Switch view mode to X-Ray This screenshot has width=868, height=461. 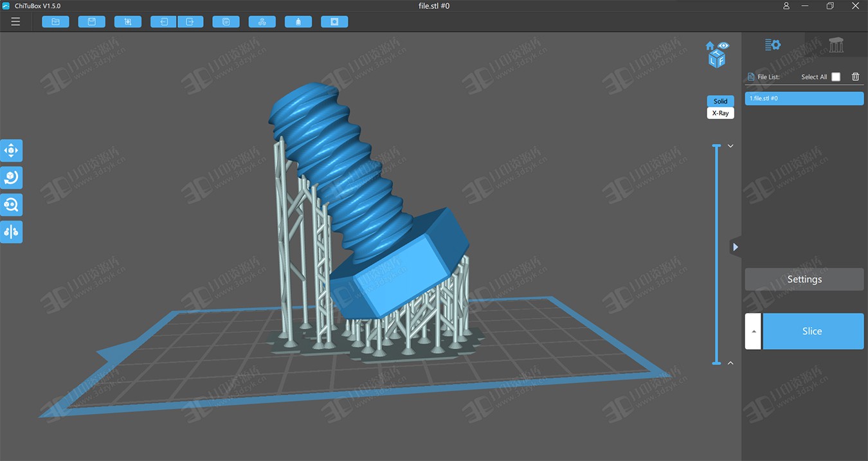pos(720,113)
